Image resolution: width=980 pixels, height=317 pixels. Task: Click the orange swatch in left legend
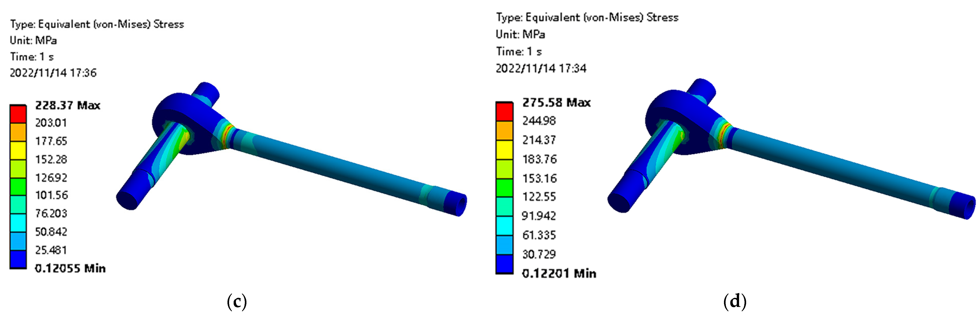pos(18,132)
